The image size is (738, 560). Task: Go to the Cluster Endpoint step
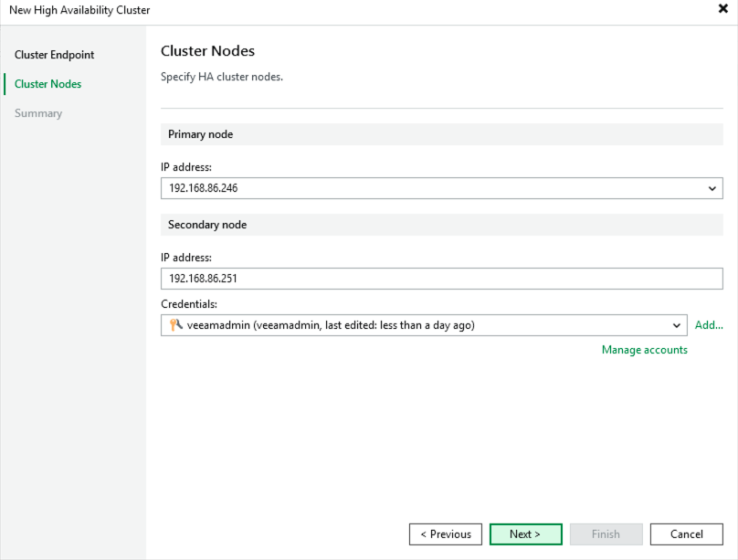[x=54, y=55]
